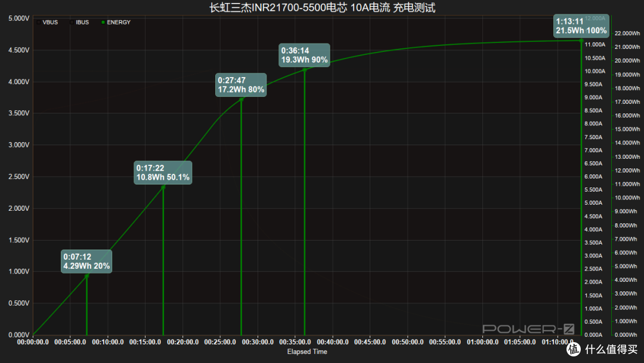The image size is (644, 363).
Task: Click the 1:13:11 21.5Wh 100% data label
Action: click(581, 26)
